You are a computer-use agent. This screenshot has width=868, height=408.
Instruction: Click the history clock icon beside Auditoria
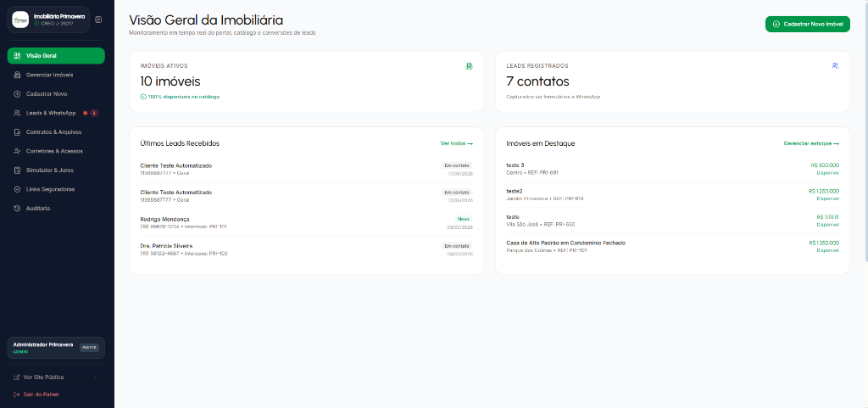click(x=17, y=208)
